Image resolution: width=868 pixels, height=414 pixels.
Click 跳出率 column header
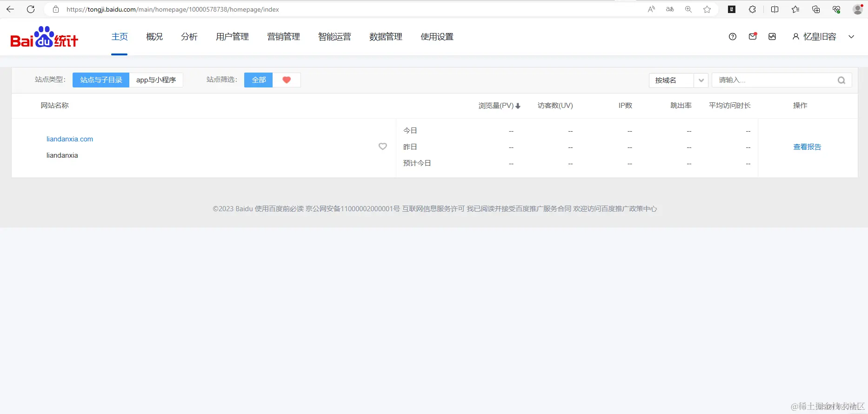pos(681,106)
